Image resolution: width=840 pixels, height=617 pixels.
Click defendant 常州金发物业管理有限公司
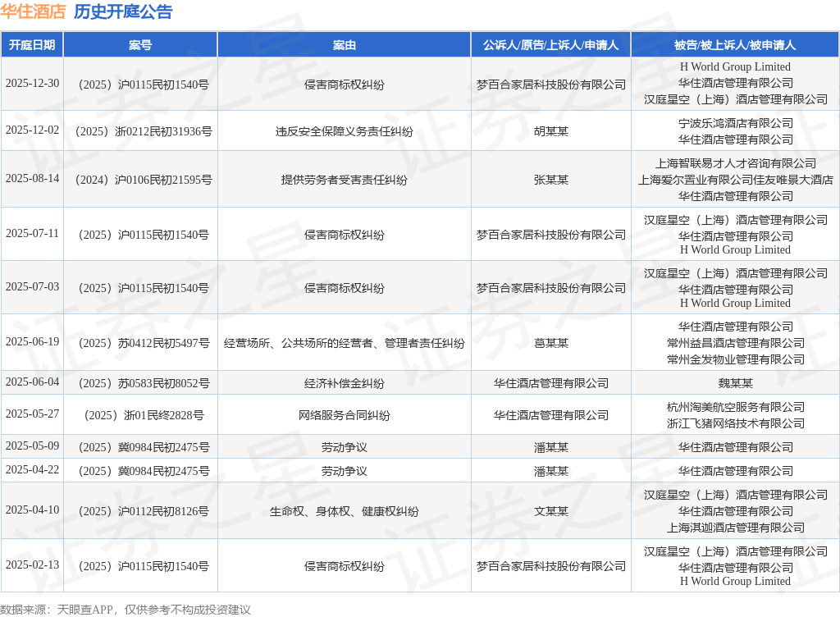[736, 359]
